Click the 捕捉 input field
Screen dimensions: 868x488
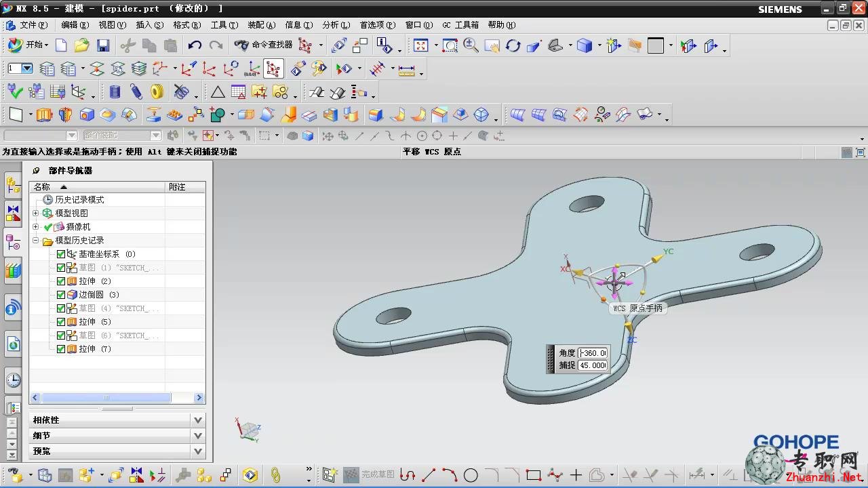tap(592, 365)
